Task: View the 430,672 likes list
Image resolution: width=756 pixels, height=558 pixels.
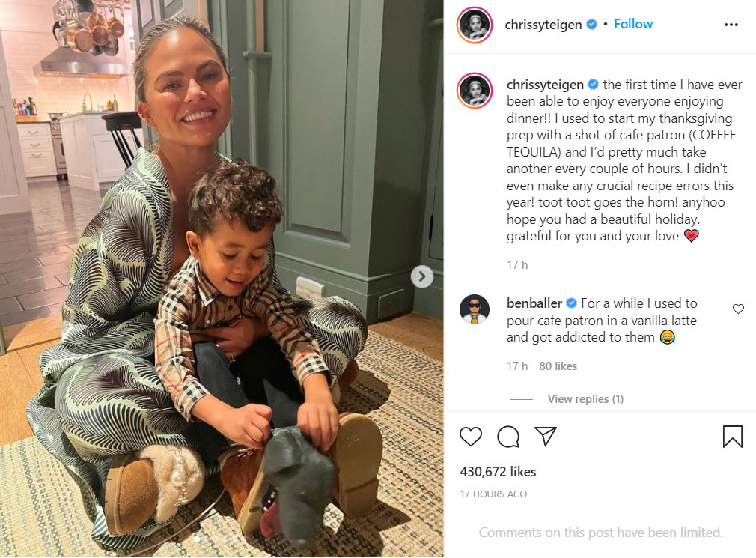Action: click(498, 472)
